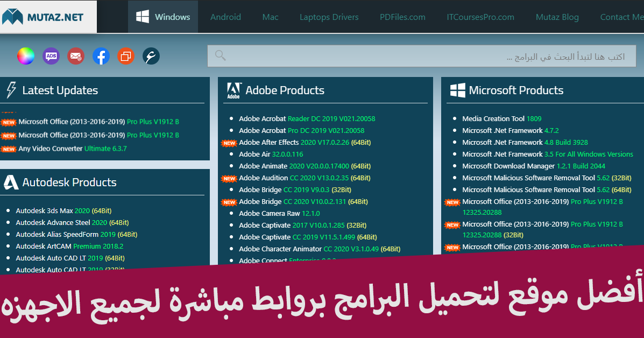Click the Adobe logo icon in header

(x=234, y=90)
